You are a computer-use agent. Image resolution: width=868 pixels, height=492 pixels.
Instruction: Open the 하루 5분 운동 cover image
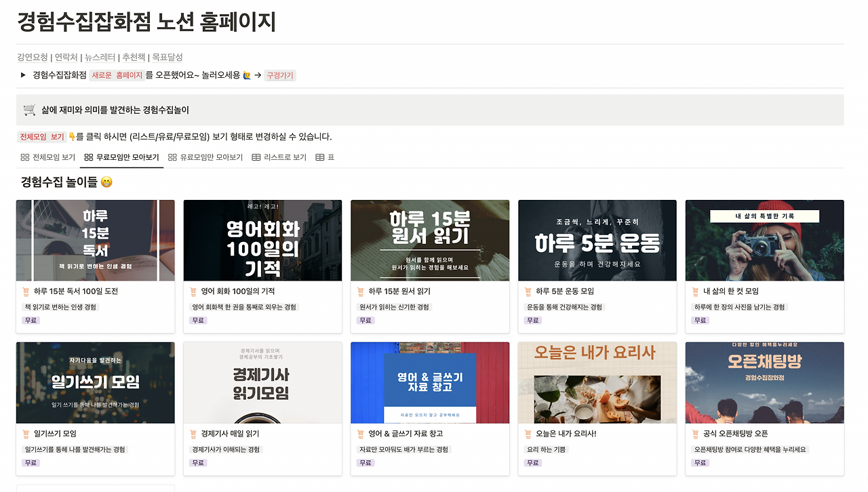coord(597,241)
